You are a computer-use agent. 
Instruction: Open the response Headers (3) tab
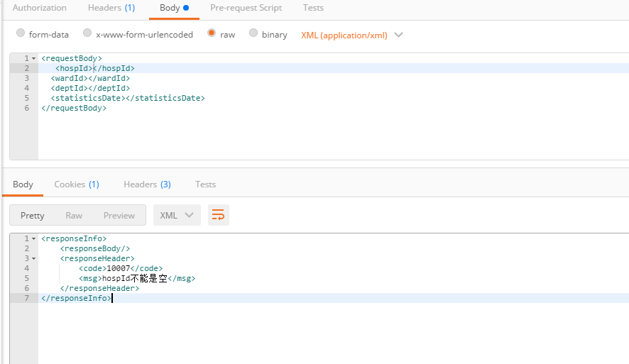point(147,184)
